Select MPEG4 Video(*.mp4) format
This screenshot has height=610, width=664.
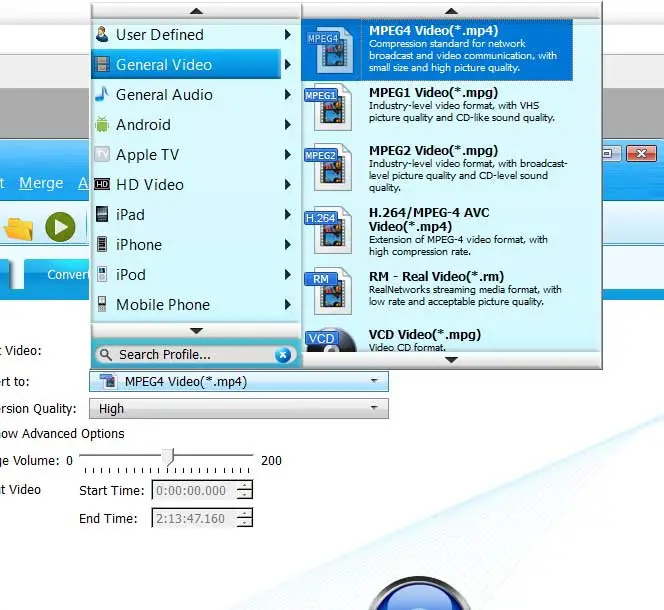(437, 50)
